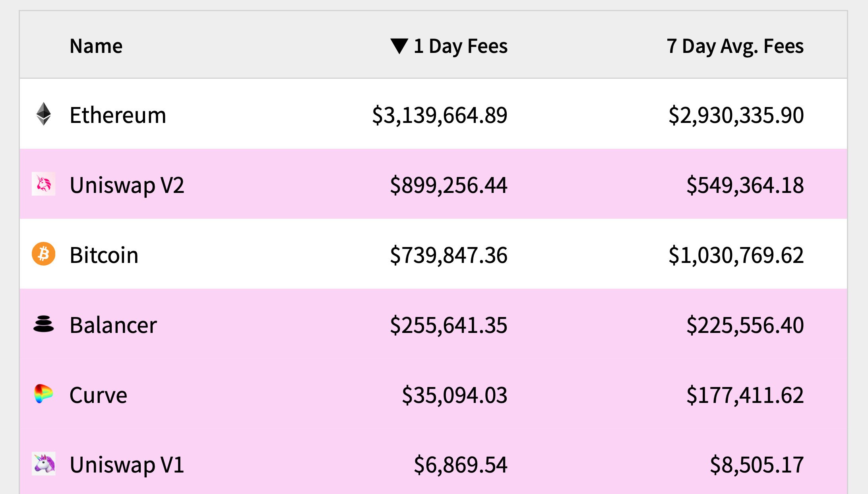This screenshot has height=494, width=868.
Task: Click the orange Bitcoin logo icon
Action: pos(44,254)
